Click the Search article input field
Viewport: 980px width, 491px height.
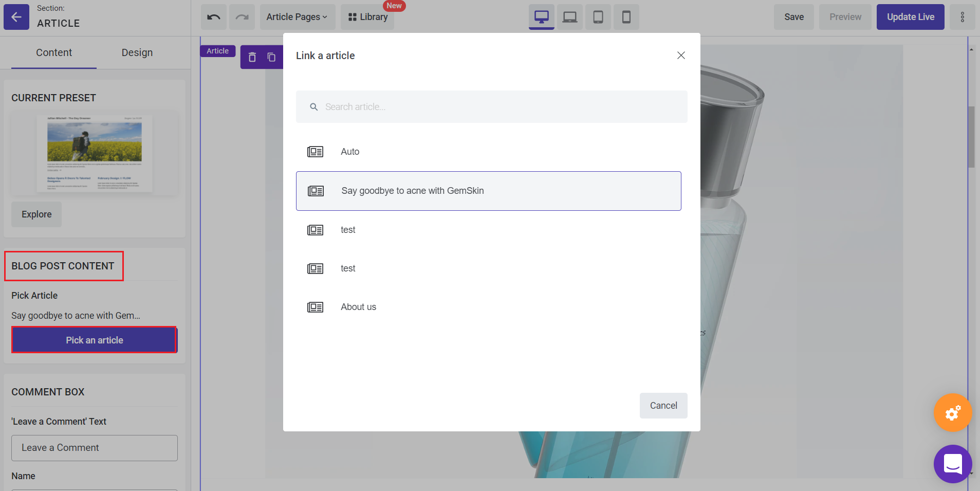(492, 107)
